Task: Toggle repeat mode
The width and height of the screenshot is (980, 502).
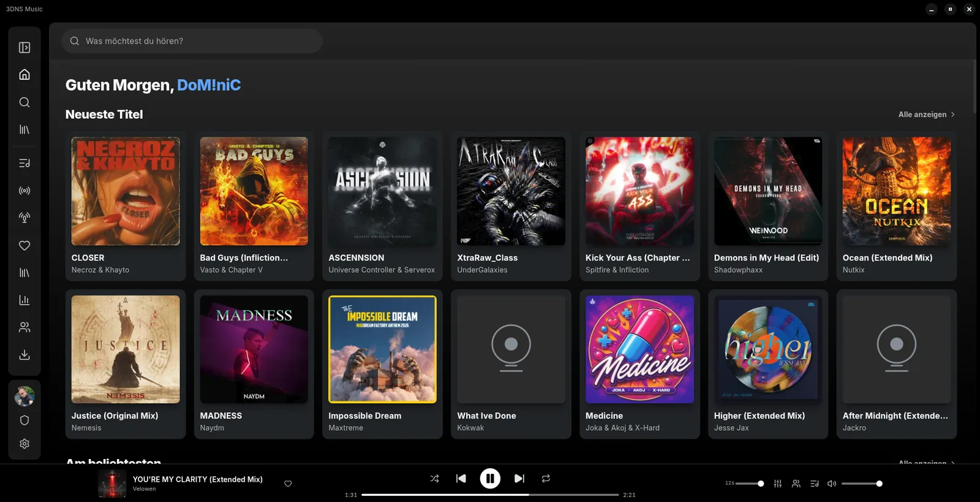Action: tap(546, 479)
